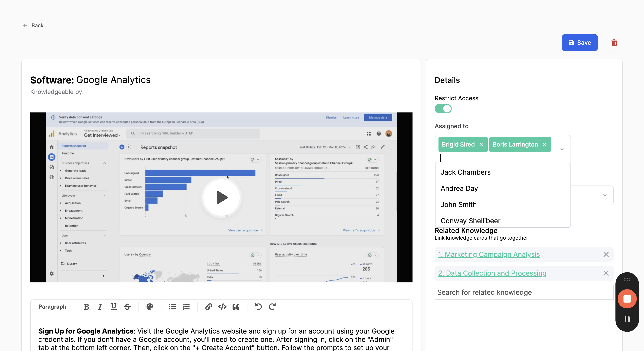Choose Conway Shellibeer option
644x351 pixels.
pos(503,220)
